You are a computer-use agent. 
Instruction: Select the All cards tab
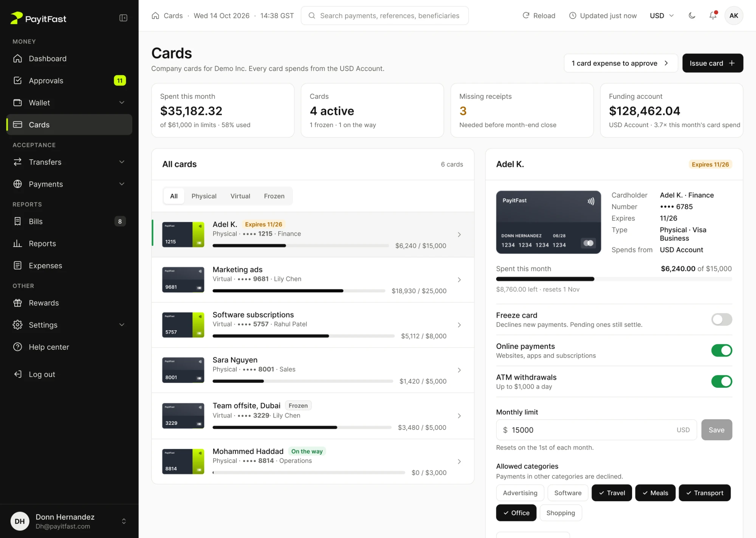pos(174,196)
